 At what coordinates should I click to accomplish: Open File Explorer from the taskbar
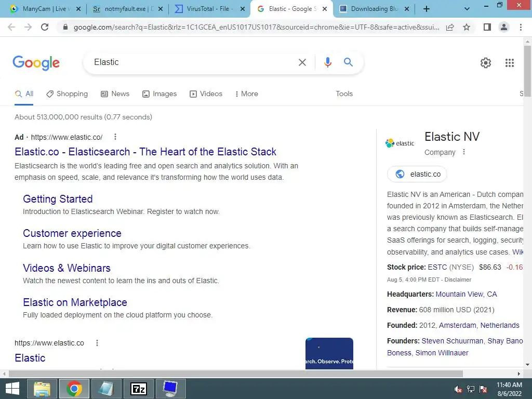[x=42, y=389]
